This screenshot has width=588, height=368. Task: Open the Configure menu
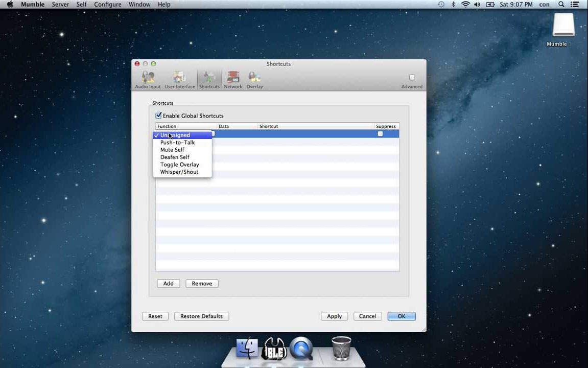point(108,5)
